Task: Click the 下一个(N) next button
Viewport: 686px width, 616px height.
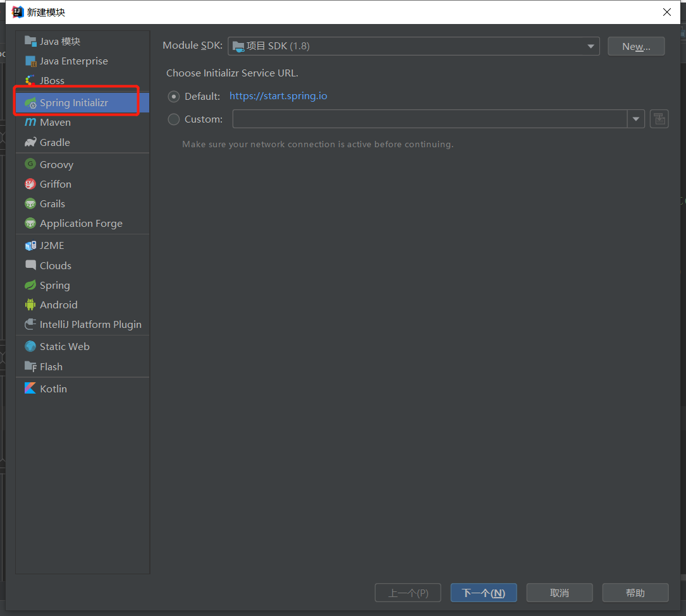Action: (483, 593)
